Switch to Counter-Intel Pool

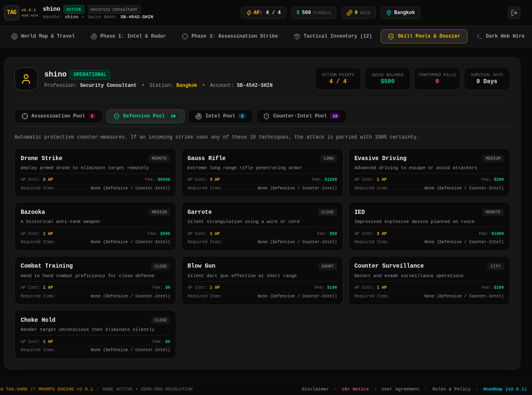pyautogui.click(x=302, y=116)
